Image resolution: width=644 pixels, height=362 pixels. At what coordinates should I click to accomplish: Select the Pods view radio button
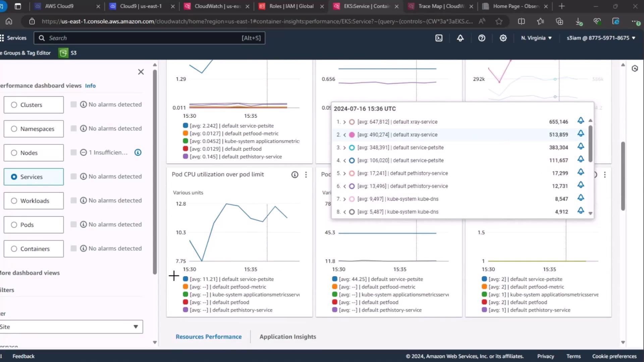point(14,225)
